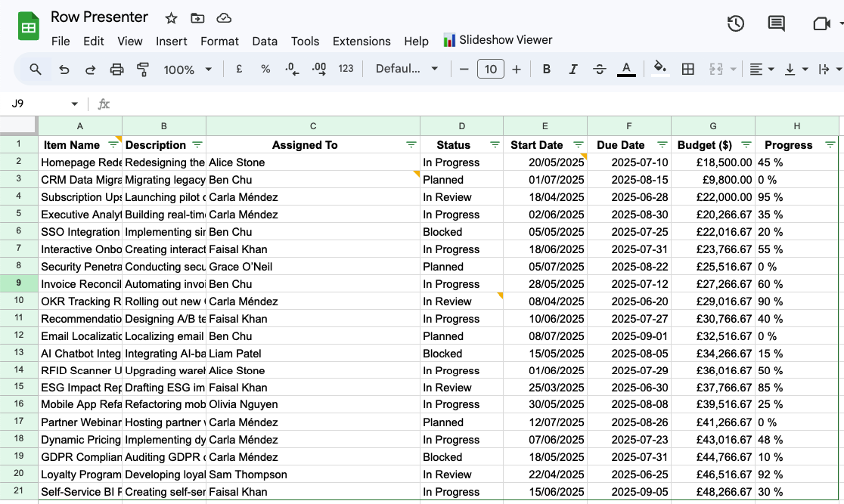Click the Row Presenter document title
844x504 pixels.
(99, 17)
